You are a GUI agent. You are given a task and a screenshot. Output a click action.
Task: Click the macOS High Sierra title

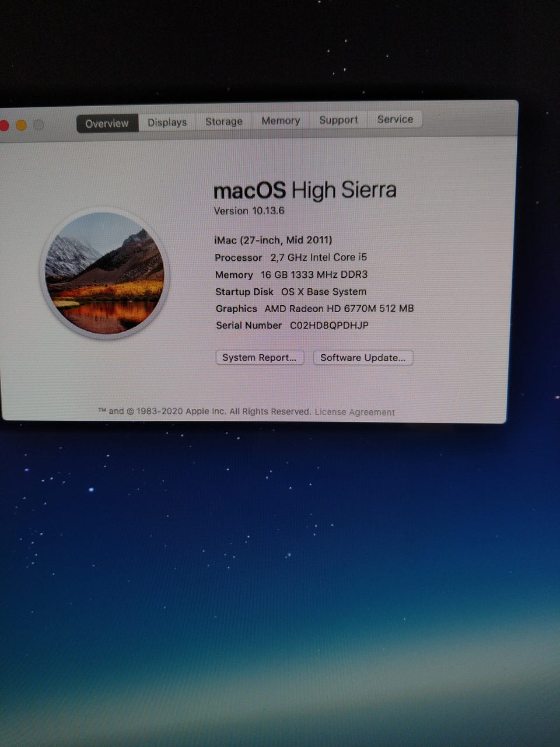click(x=305, y=190)
